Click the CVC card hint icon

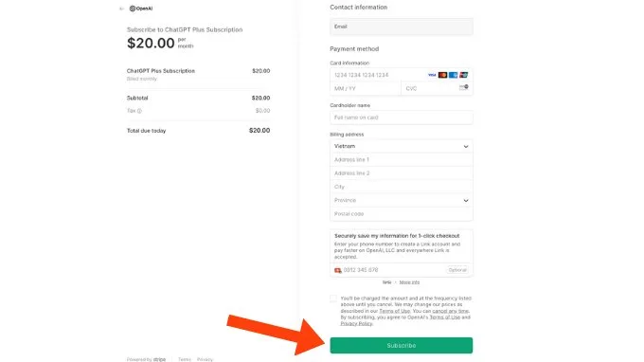tap(464, 87)
